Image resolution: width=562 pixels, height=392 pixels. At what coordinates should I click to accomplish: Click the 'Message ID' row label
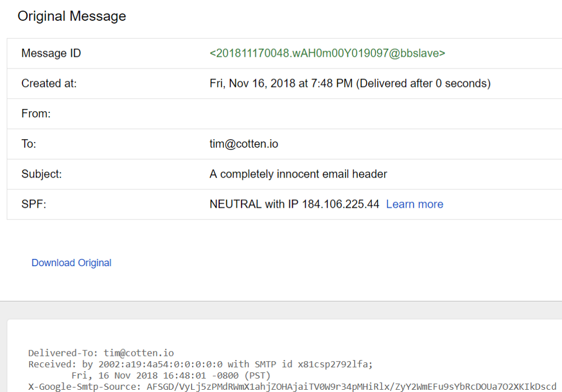click(x=51, y=53)
